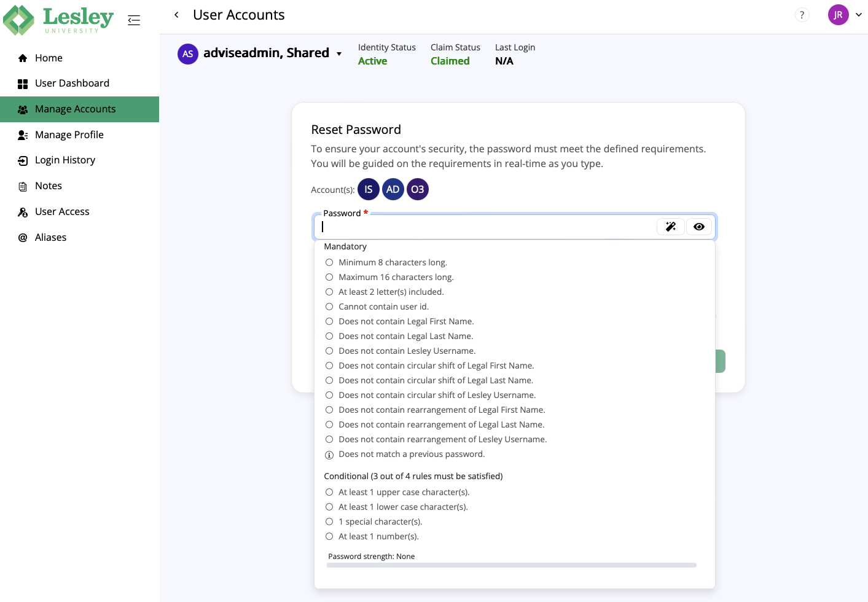Select the 'Minimum 8 characters long' rule indicator
Screen dimensions: 868x602
(329, 262)
